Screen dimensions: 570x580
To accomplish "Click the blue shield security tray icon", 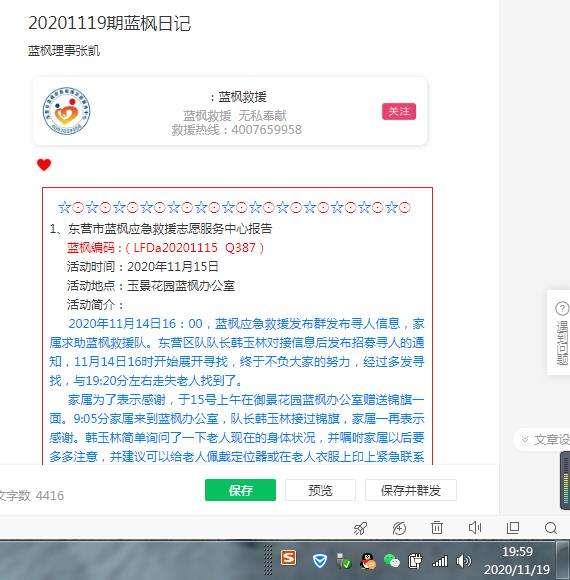I will click(x=320, y=561).
